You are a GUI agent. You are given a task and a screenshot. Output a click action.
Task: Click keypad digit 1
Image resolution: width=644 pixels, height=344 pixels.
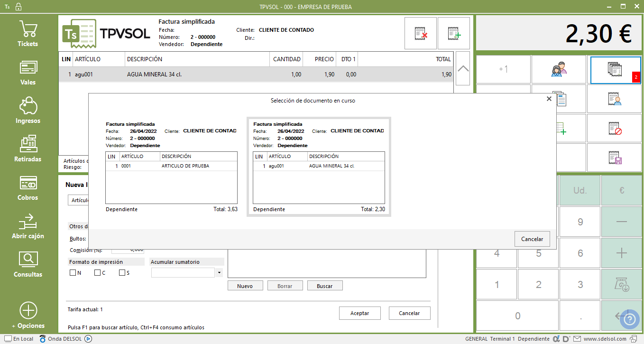(x=497, y=285)
